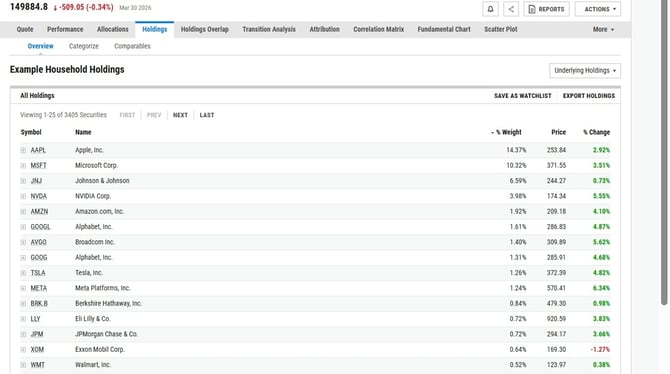Open the Attribution tab

(324, 29)
